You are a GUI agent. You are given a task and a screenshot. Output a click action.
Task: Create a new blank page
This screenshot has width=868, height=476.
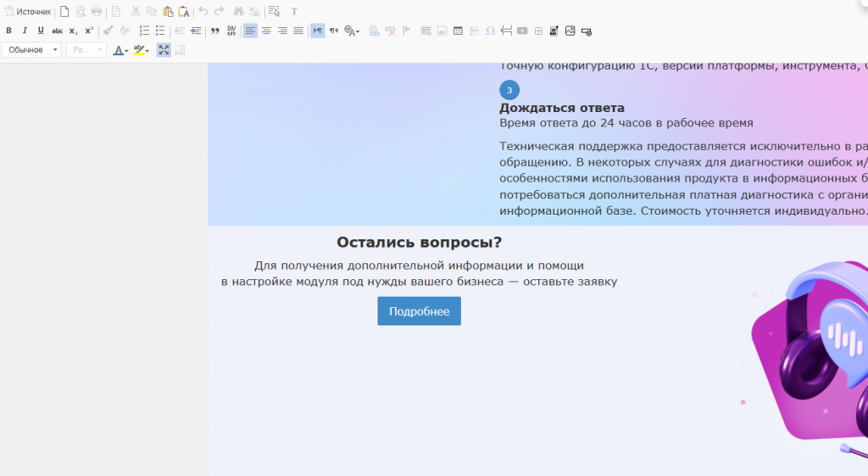pyautogui.click(x=64, y=12)
